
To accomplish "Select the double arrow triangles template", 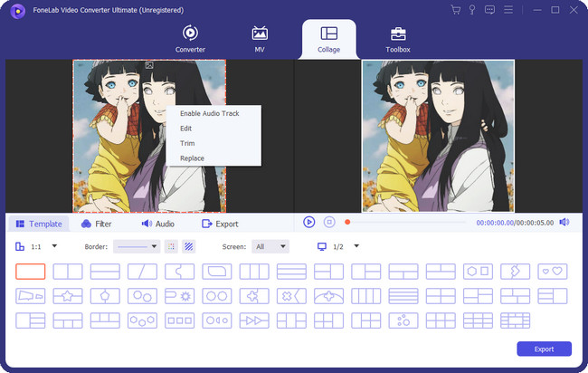I will click(x=254, y=320).
